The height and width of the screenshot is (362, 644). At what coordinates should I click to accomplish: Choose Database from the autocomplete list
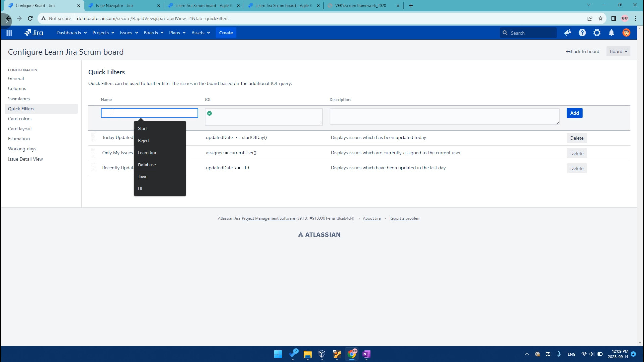click(160, 165)
